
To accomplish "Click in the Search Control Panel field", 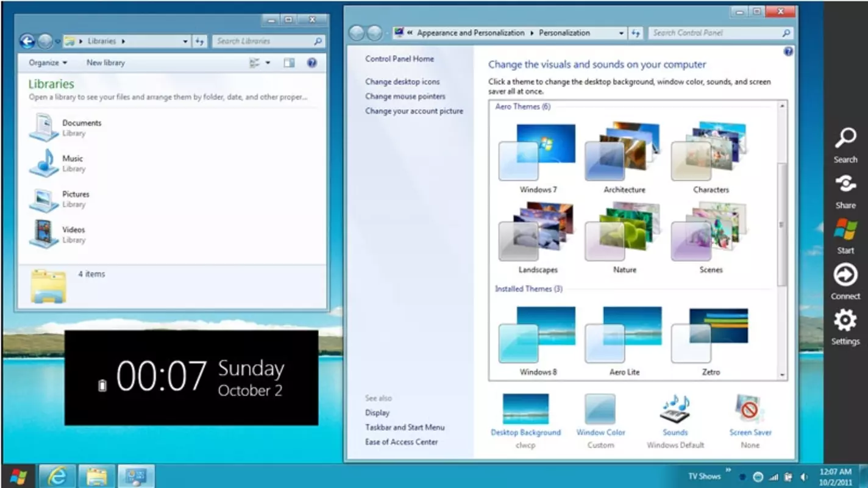I will pos(715,33).
